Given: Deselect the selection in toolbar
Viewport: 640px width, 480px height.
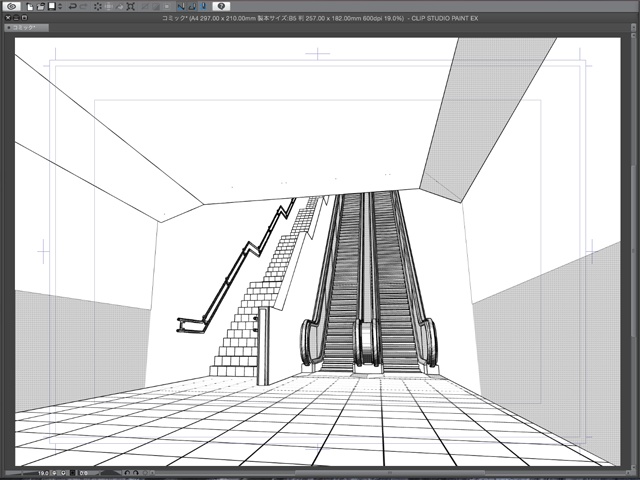Looking at the screenshot, I should pyautogui.click(x=144, y=7).
